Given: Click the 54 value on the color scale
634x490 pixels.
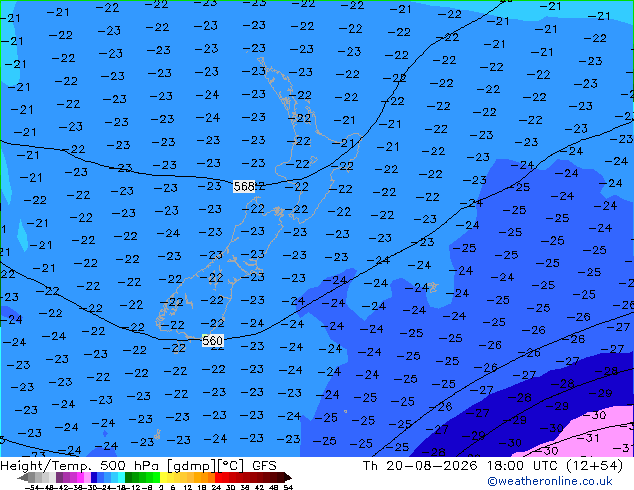Looking at the screenshot, I should (288, 488).
